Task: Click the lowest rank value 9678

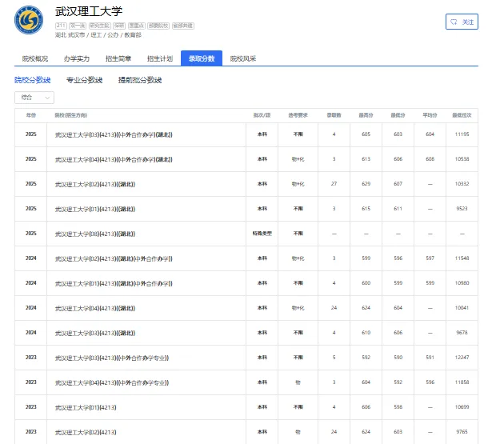Action: 462,332
